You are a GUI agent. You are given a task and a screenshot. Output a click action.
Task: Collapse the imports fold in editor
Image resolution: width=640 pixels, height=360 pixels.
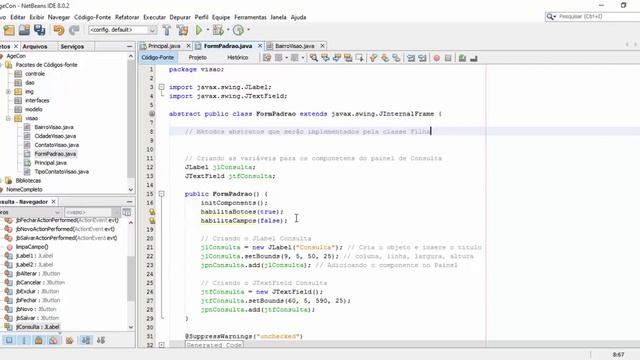point(162,87)
